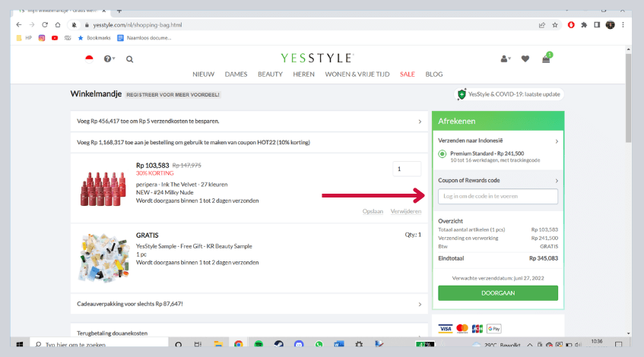Screen dimensions: 644x357
Task: Click the quantity field for peripera item
Action: pyautogui.click(x=407, y=169)
